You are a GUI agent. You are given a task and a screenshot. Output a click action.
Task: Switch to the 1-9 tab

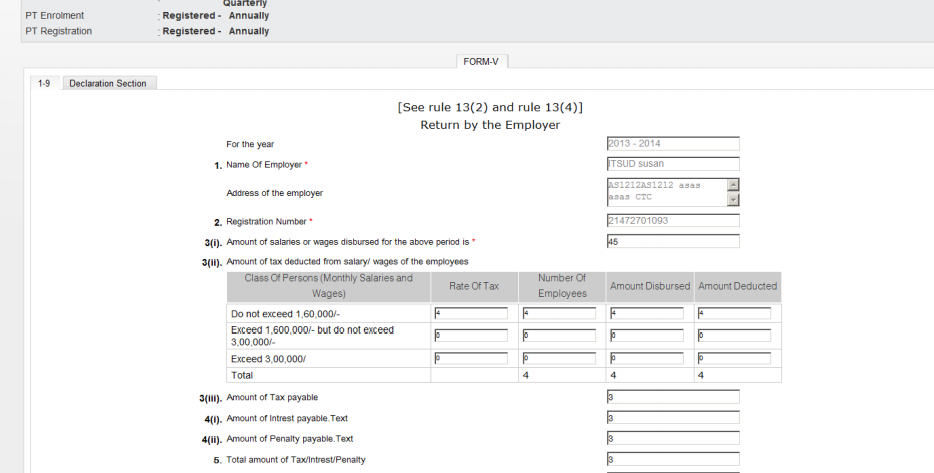[x=44, y=83]
